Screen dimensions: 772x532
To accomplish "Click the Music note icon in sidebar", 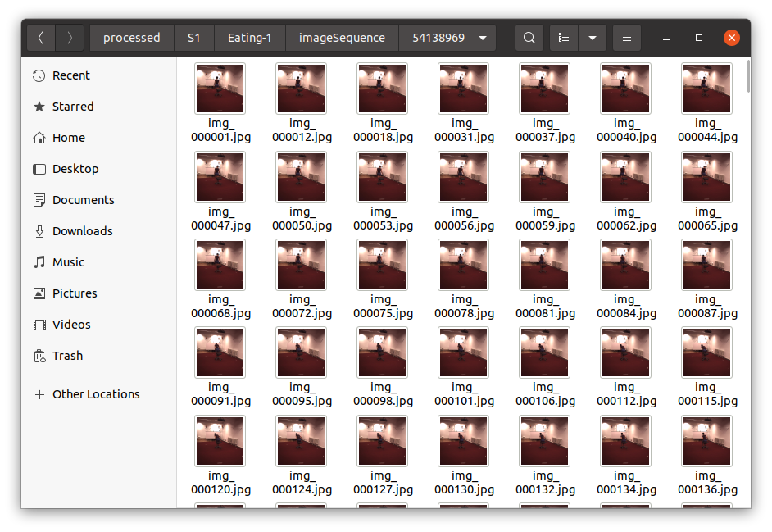I will [x=39, y=262].
